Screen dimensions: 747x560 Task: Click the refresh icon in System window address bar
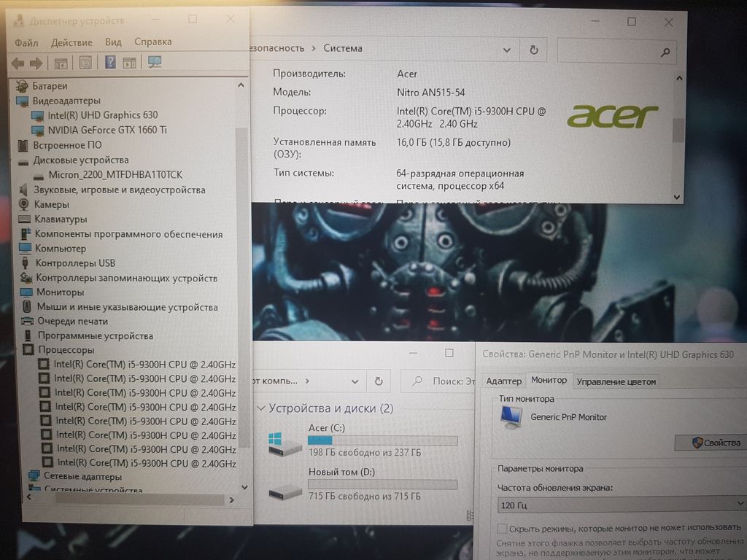[534, 50]
